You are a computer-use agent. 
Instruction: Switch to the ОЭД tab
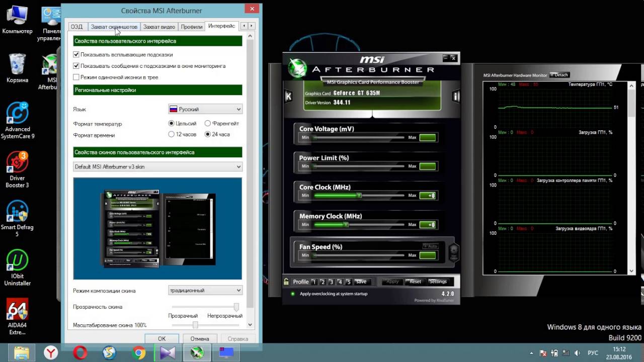pos(77,27)
